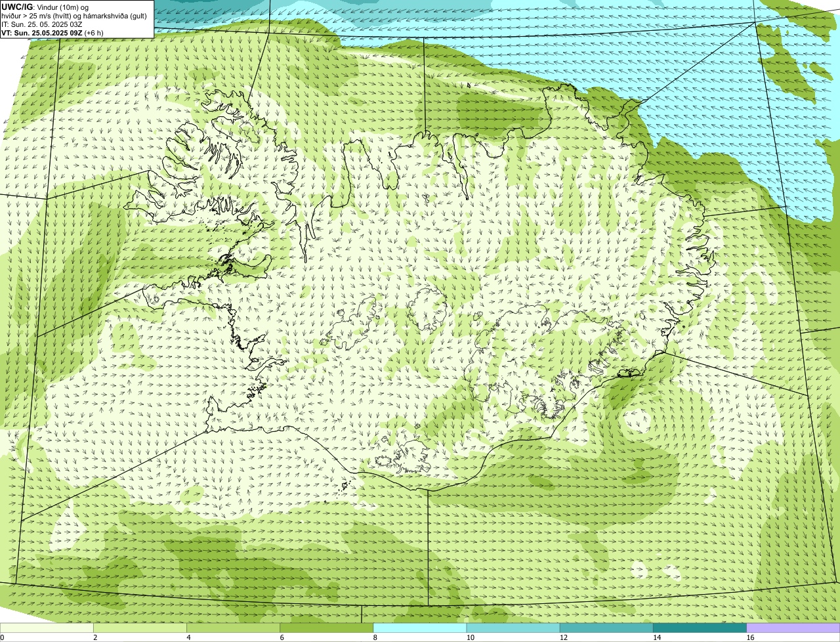Click the legend scale label "14"
Screen dimensions: 840x642
(x=656, y=637)
